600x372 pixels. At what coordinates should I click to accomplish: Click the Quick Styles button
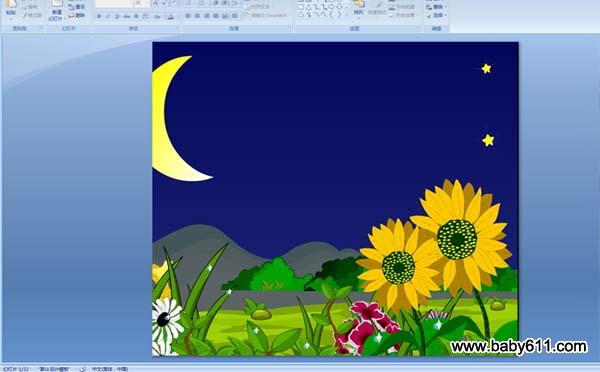click(x=377, y=8)
